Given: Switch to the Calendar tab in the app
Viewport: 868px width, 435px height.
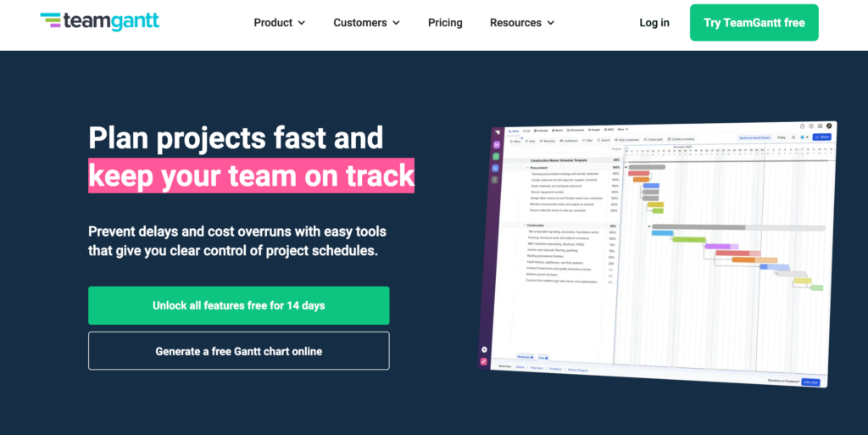Looking at the screenshot, I should 541,131.
